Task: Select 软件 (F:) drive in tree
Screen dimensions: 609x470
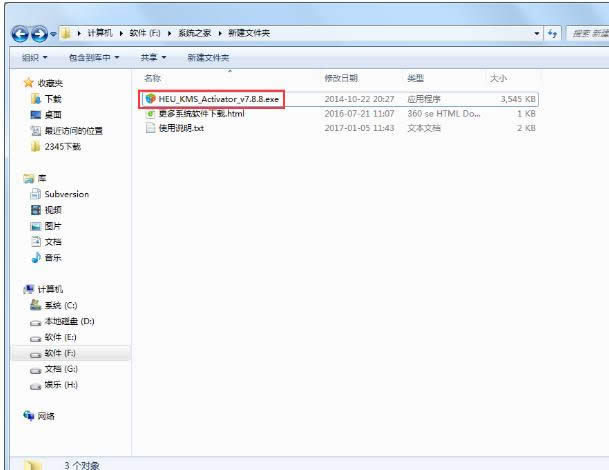Action: point(36,353)
